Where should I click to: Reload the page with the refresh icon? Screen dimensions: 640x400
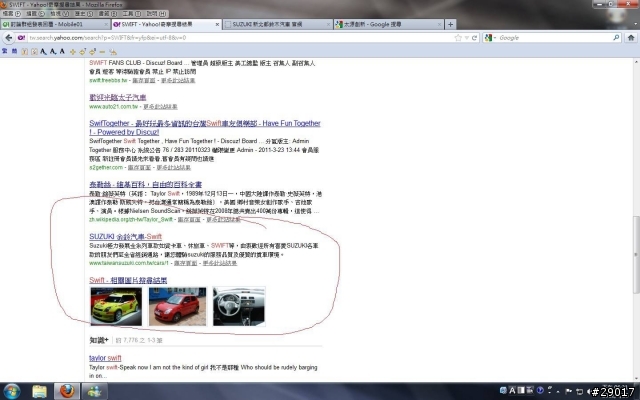pyautogui.click(x=474, y=38)
